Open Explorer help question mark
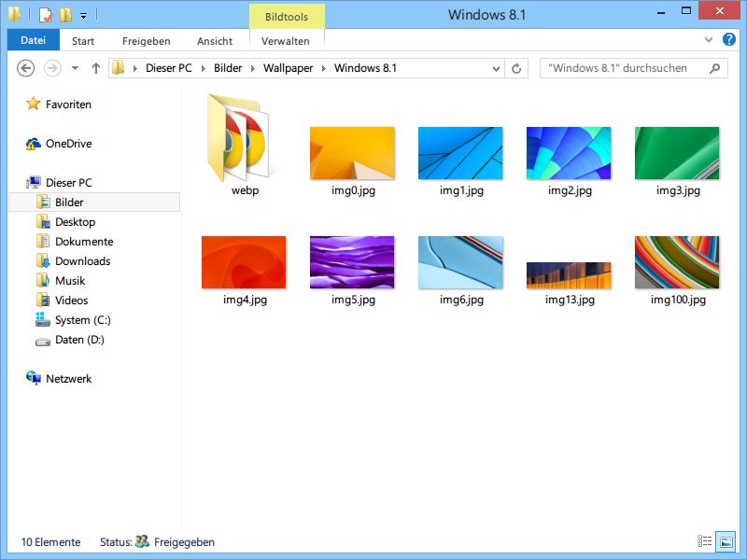Screen dimensions: 747x560 pyautogui.click(x=729, y=39)
